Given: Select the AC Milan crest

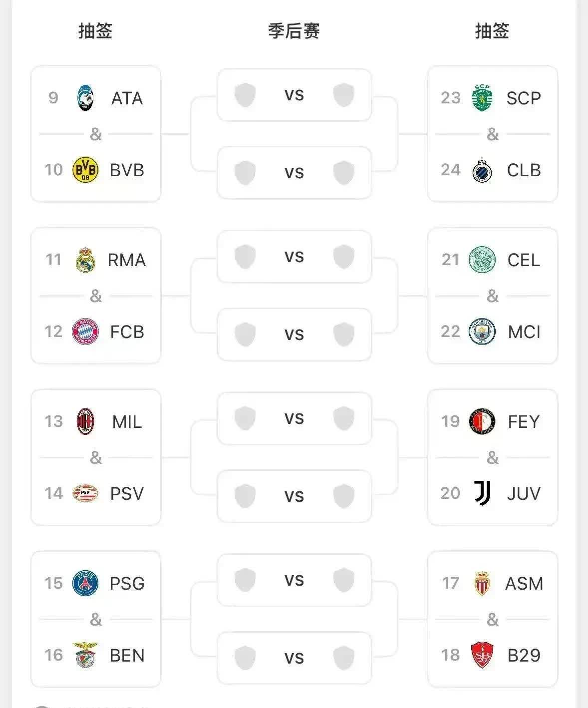Looking at the screenshot, I should (x=85, y=421).
